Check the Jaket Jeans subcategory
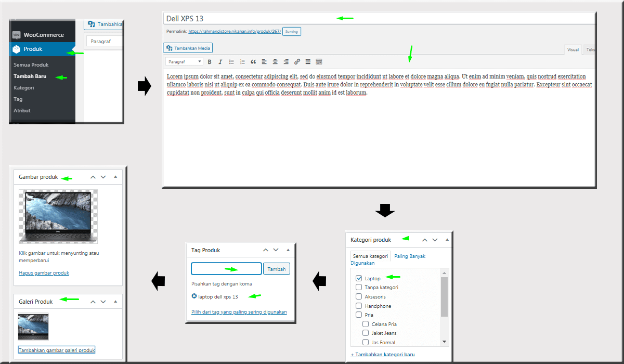The image size is (624, 364). pos(366,333)
